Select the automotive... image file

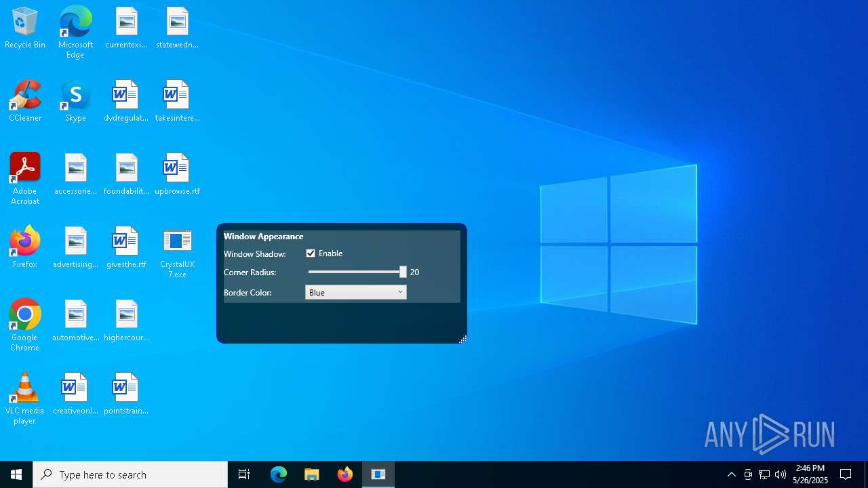pyautogui.click(x=75, y=321)
